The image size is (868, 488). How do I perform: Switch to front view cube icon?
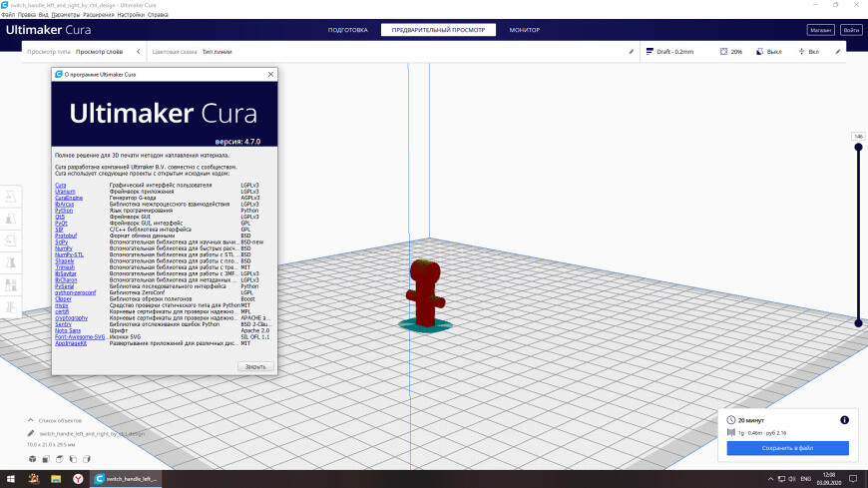coord(46,459)
